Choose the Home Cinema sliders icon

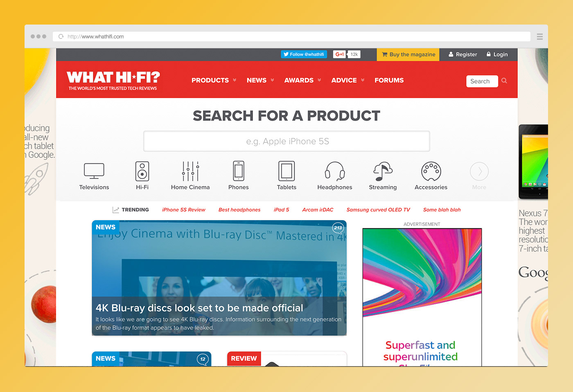[x=190, y=171]
